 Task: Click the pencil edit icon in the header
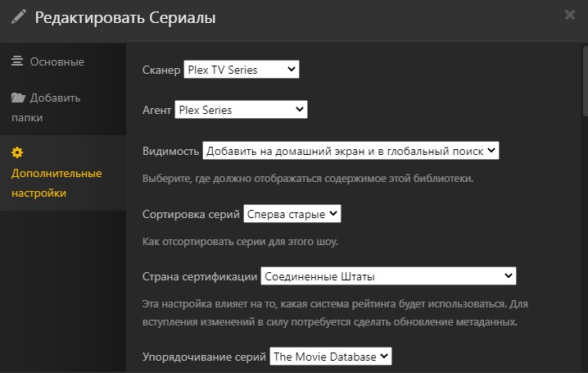click(18, 16)
